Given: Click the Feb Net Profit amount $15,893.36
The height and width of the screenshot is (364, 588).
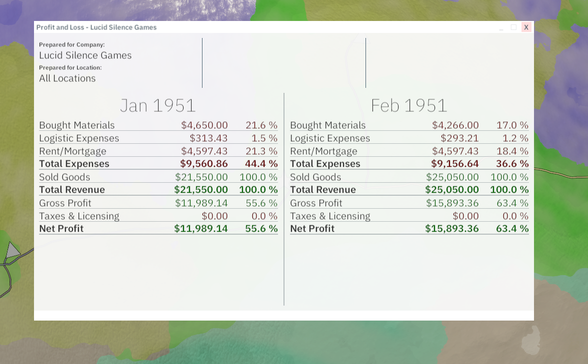Looking at the screenshot, I should click(452, 229).
